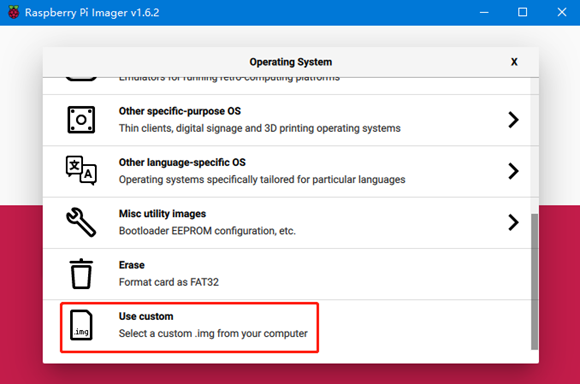
Task: Click the emulators retro-computing entry text
Action: [x=229, y=79]
